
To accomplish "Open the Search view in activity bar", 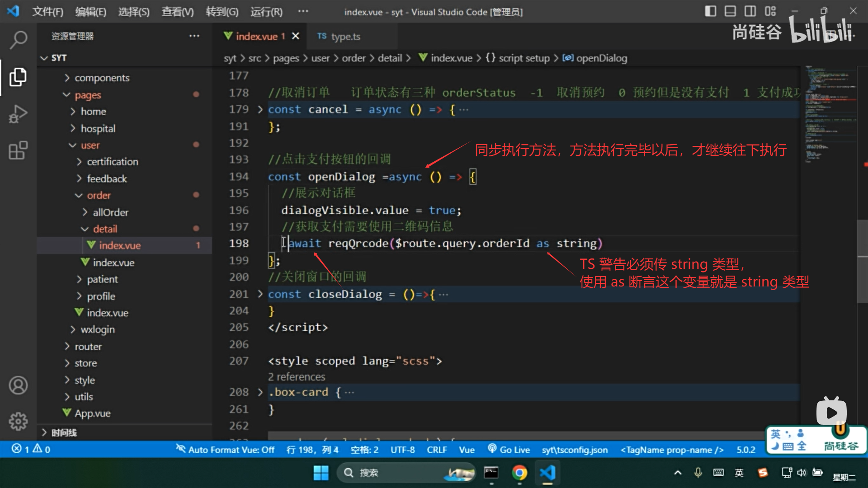I will tap(18, 40).
